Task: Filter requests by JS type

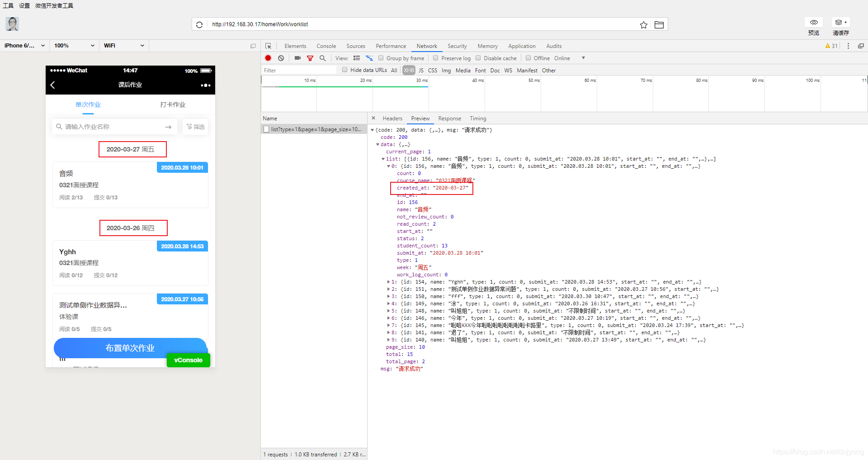Action: 421,70
